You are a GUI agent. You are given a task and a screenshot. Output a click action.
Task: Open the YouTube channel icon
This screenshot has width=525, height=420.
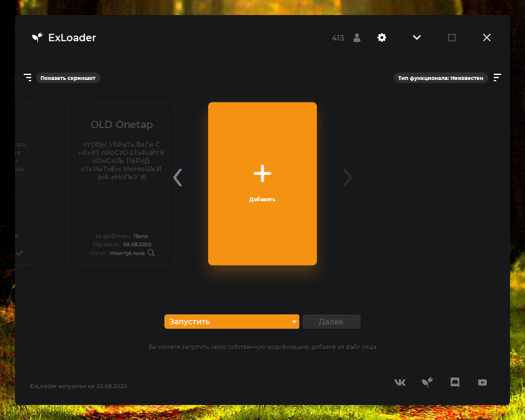click(482, 382)
